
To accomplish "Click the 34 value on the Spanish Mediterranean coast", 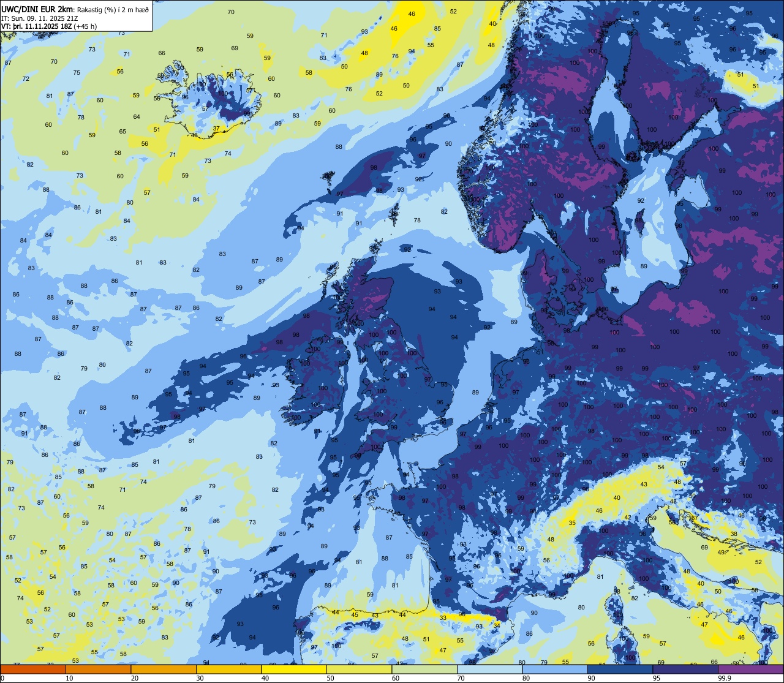I will pyautogui.click(x=497, y=625).
